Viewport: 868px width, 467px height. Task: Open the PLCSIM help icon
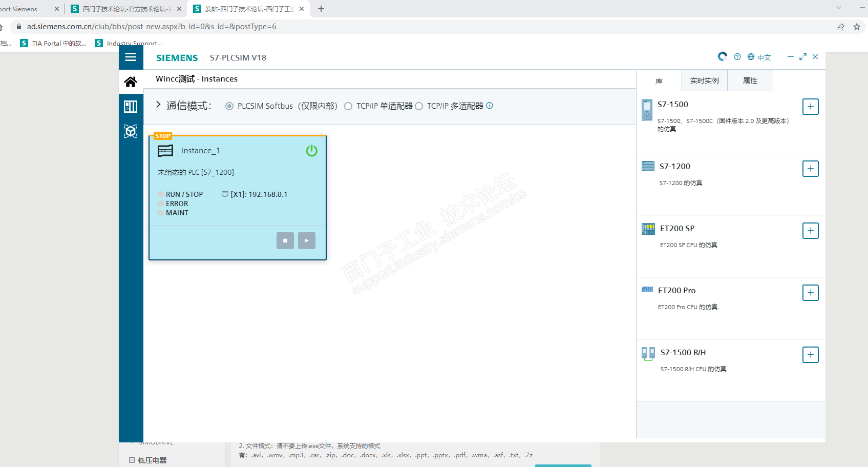pyautogui.click(x=737, y=57)
